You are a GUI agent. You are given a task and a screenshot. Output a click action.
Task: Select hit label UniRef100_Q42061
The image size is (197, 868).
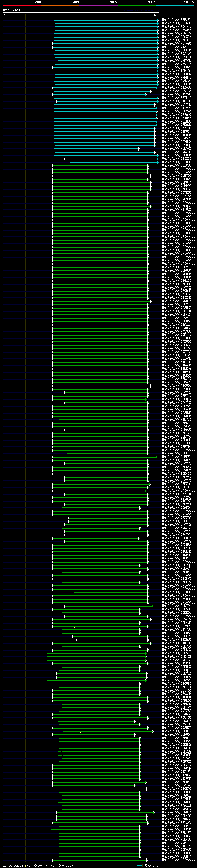pyautogui.click(x=177, y=88)
